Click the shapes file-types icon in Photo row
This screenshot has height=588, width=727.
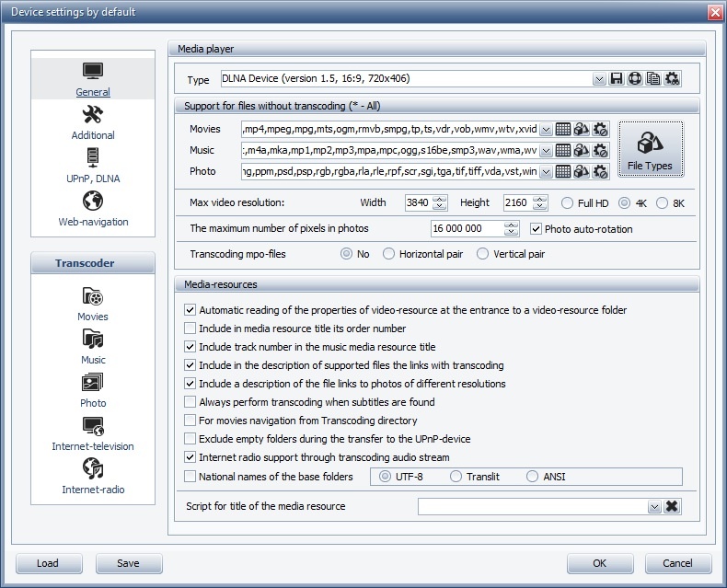coord(582,171)
